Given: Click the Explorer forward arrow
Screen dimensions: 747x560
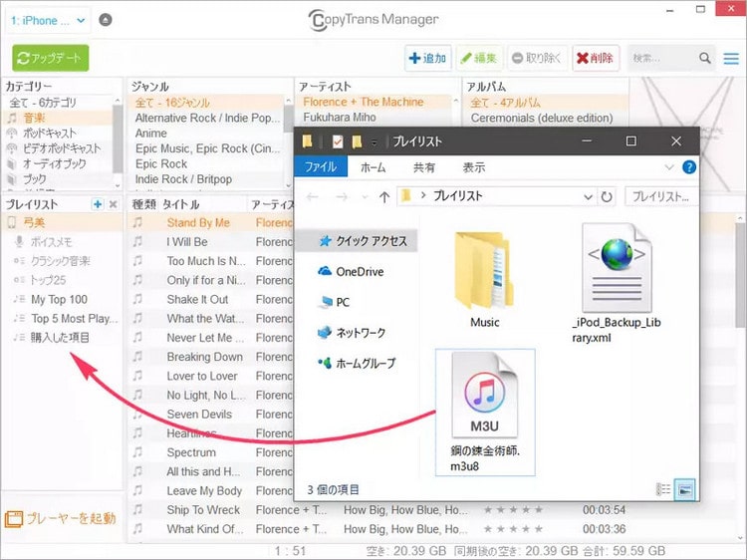Looking at the screenshot, I should click(342, 197).
